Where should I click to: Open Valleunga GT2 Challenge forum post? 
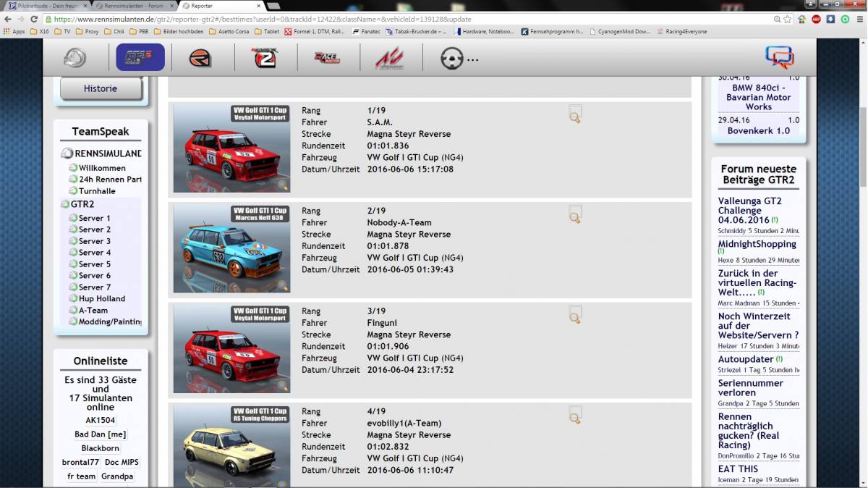(x=750, y=210)
